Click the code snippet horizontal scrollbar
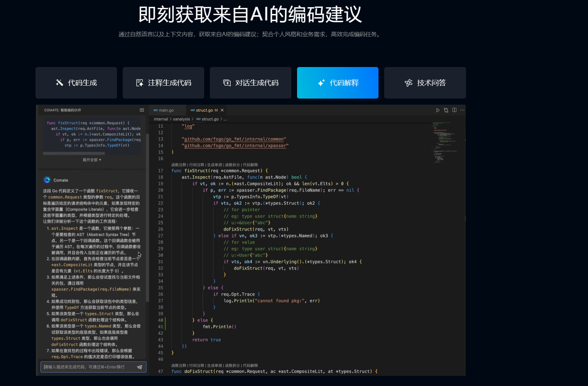Image resolution: width=588 pixels, height=386 pixels. click(x=74, y=153)
